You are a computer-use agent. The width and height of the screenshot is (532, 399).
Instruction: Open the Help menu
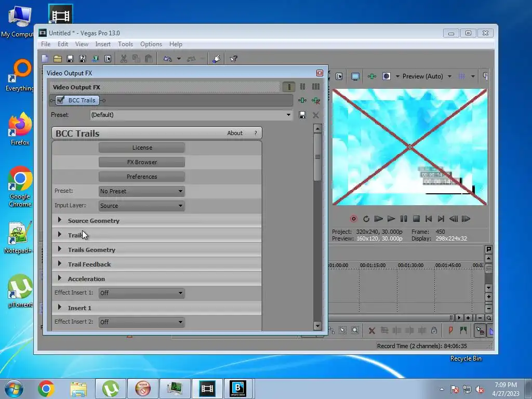(x=176, y=44)
